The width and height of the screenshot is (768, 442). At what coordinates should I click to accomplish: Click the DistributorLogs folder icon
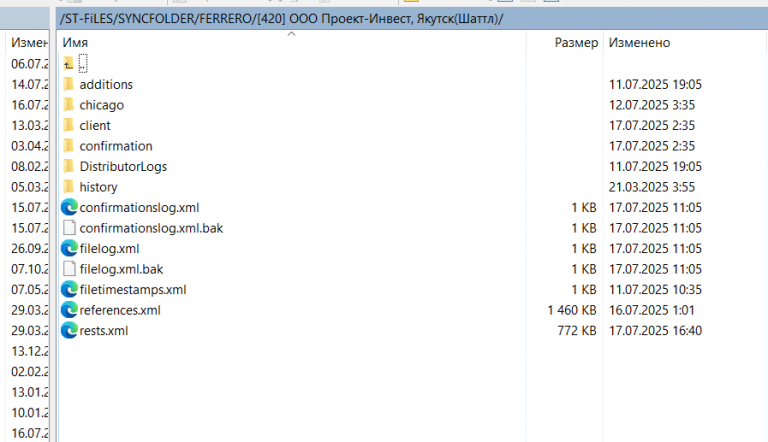[x=69, y=167]
